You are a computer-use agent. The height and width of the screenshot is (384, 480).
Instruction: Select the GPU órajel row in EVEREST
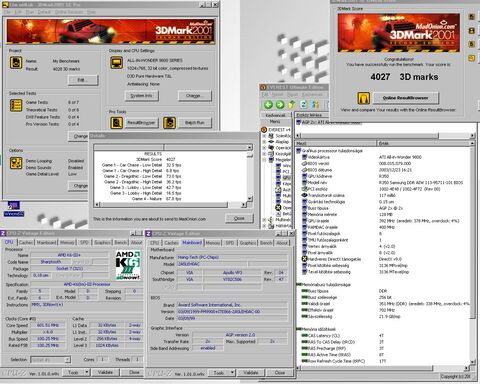[383, 221]
